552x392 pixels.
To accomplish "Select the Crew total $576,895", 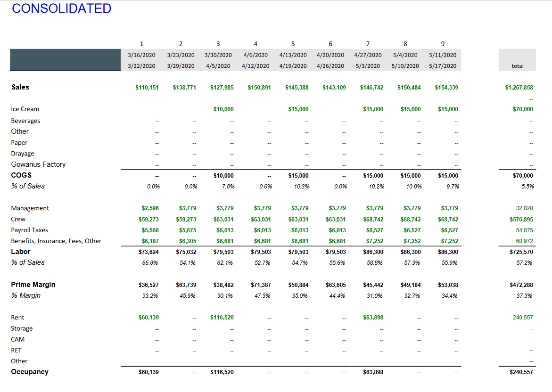I will coord(521,220).
